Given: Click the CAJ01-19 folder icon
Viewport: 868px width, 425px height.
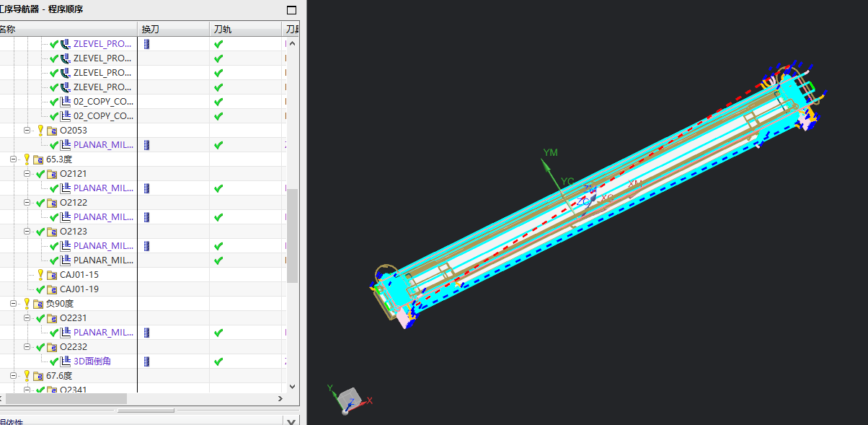Looking at the screenshot, I should pyautogui.click(x=52, y=289).
